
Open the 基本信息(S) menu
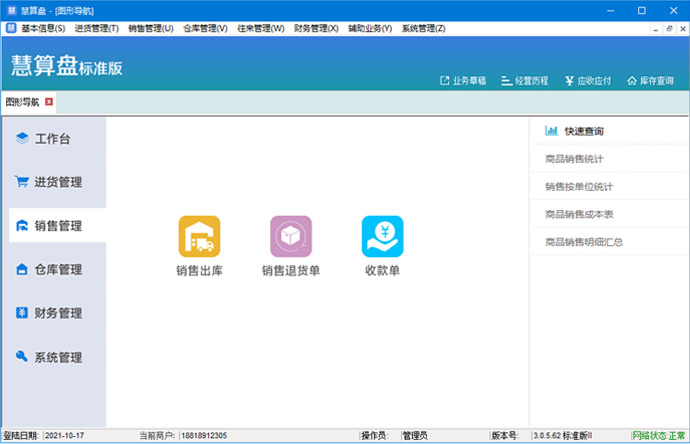(x=43, y=28)
